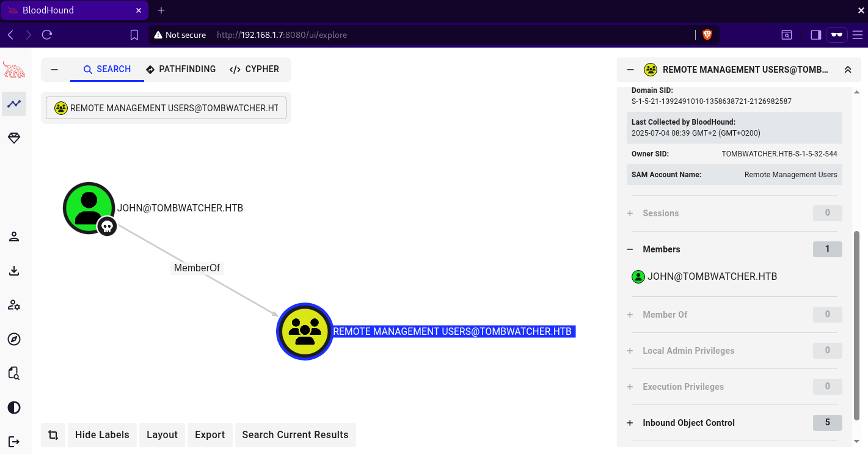Collapse the entity panel with double chevron
This screenshot has width=868, height=454.
tap(848, 70)
